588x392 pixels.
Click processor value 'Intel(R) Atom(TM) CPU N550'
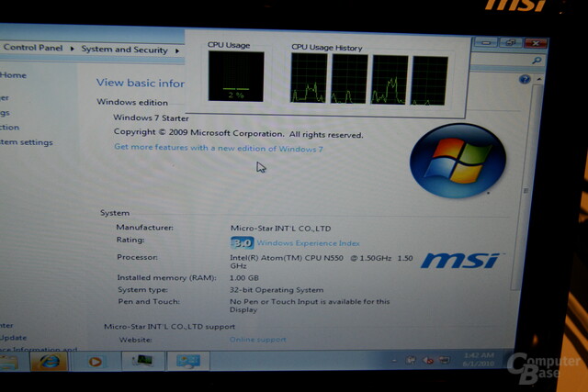287,258
